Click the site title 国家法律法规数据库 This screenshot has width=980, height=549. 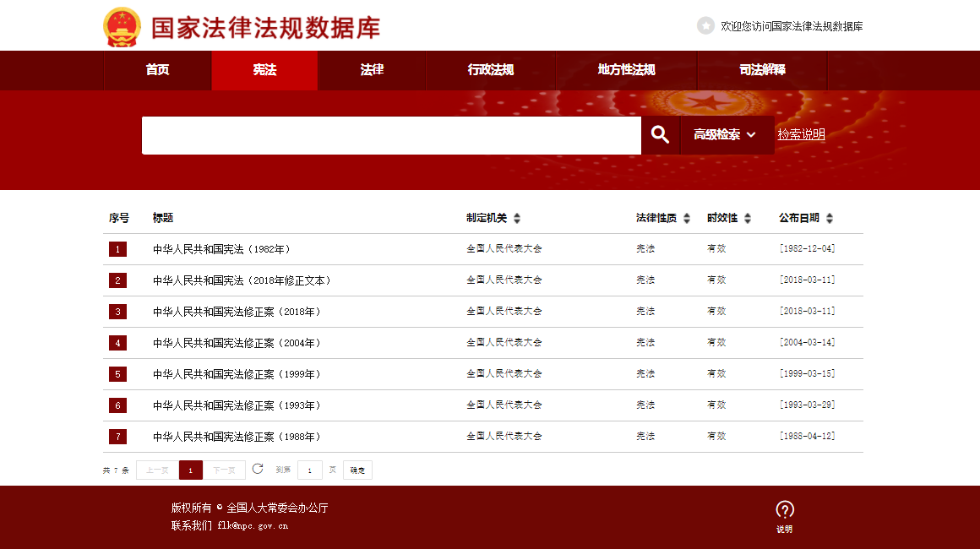coord(265,28)
